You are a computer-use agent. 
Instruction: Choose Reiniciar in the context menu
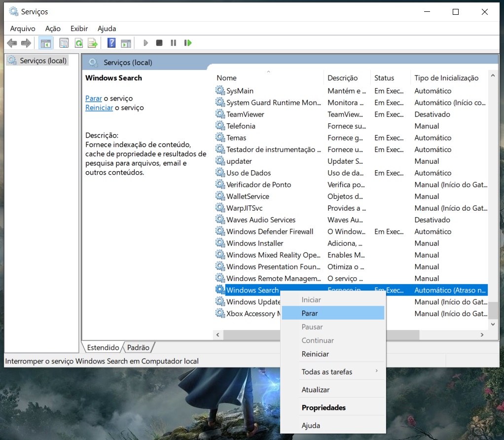click(x=333, y=354)
